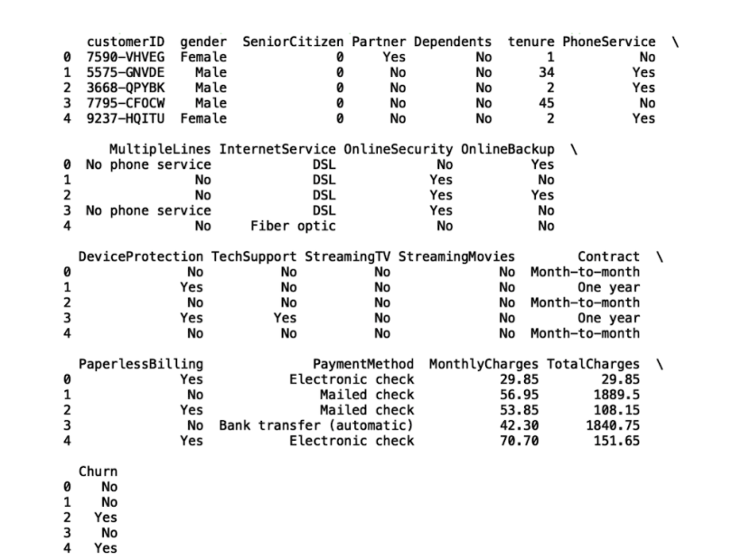Click the SeniorCitizen column header

(293, 42)
